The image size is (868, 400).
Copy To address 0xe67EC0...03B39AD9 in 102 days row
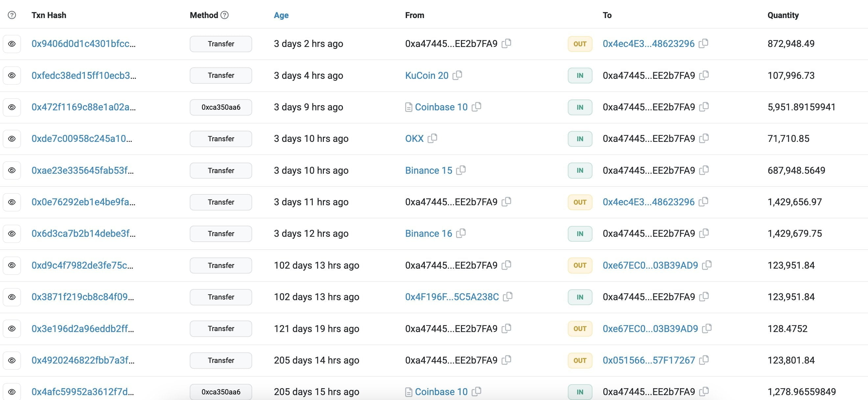pos(707,265)
